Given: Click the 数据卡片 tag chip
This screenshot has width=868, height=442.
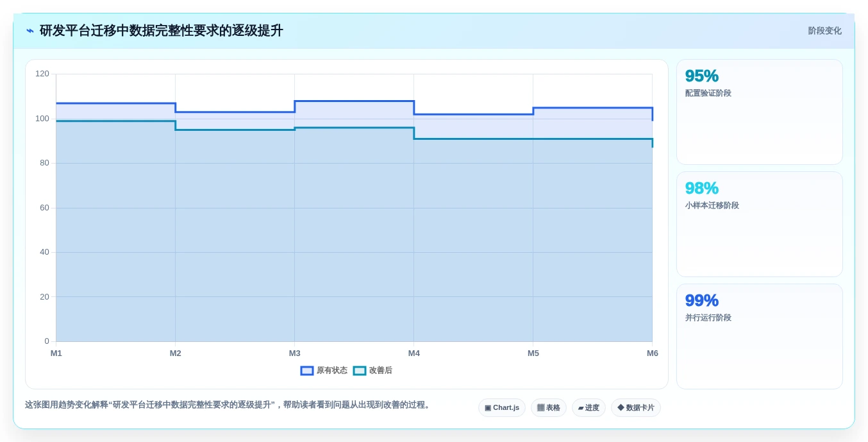Looking at the screenshot, I should tap(636, 408).
